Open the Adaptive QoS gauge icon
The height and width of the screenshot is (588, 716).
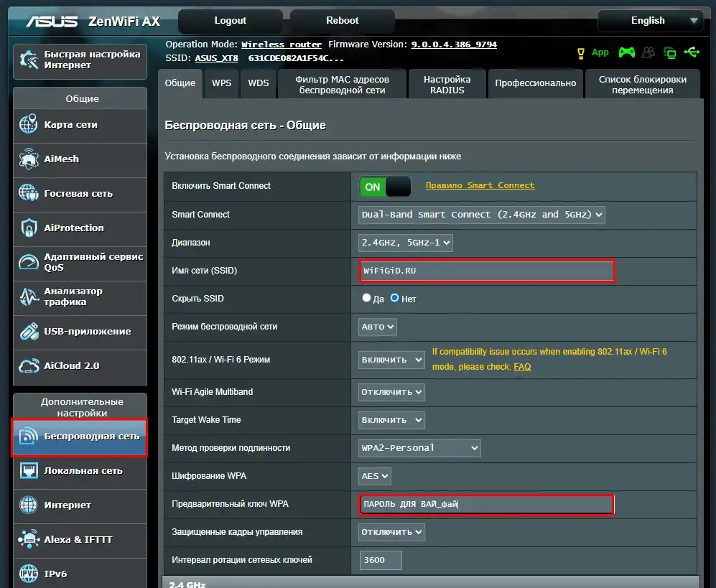point(29,262)
